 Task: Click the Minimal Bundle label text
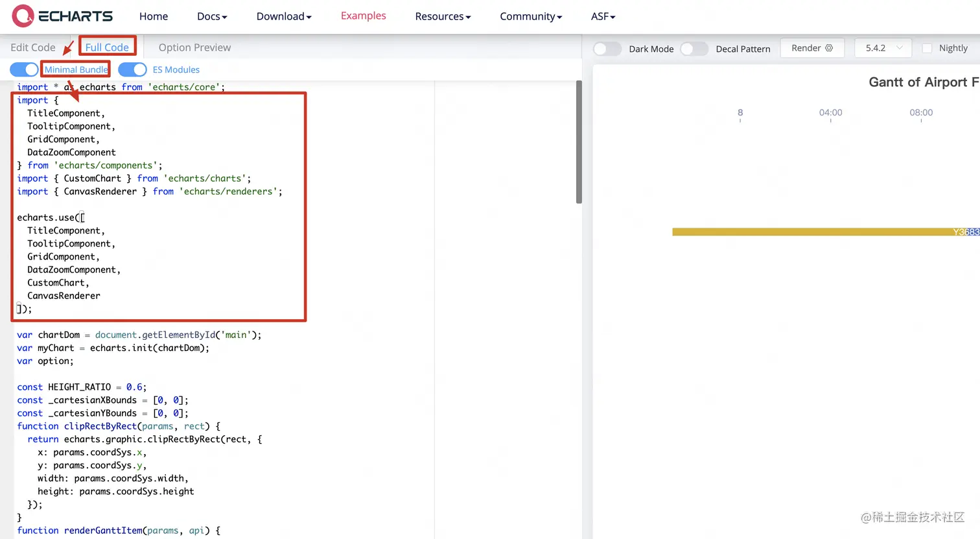tap(76, 69)
